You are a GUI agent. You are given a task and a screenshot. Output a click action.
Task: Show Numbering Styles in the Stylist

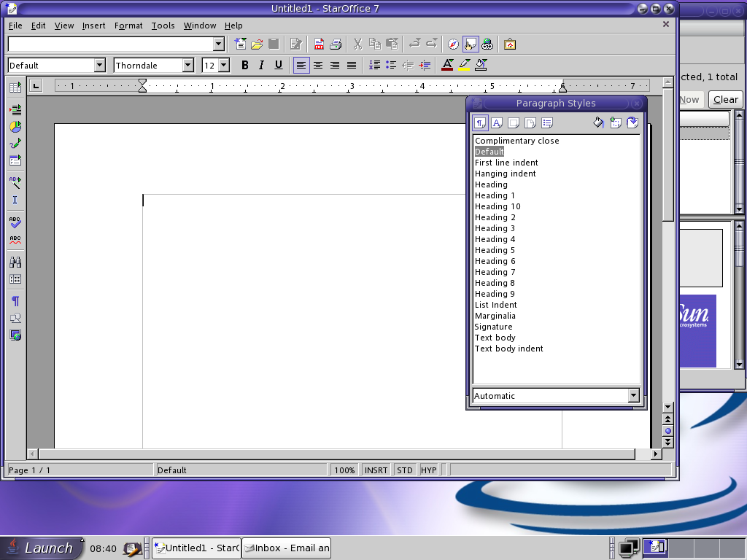click(x=547, y=122)
